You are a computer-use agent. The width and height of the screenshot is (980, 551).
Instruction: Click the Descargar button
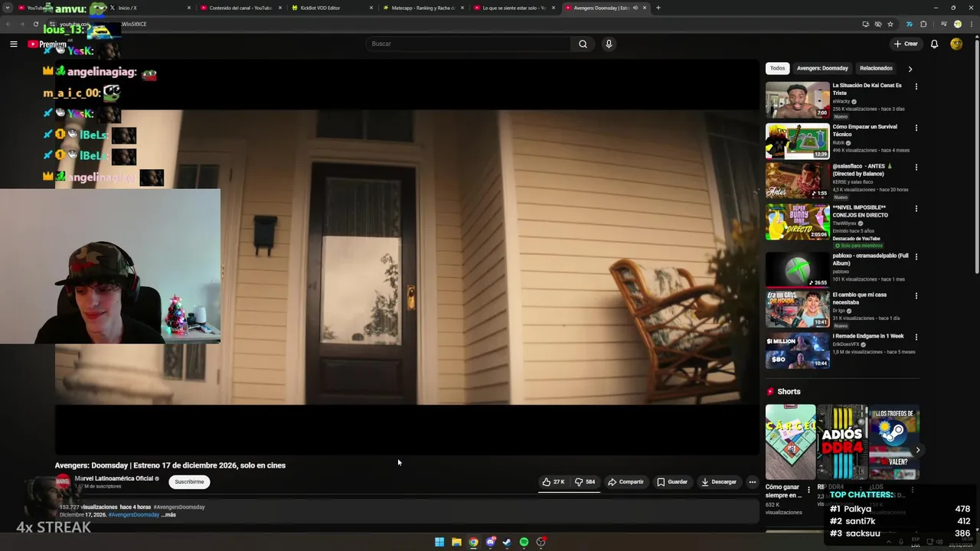(718, 482)
